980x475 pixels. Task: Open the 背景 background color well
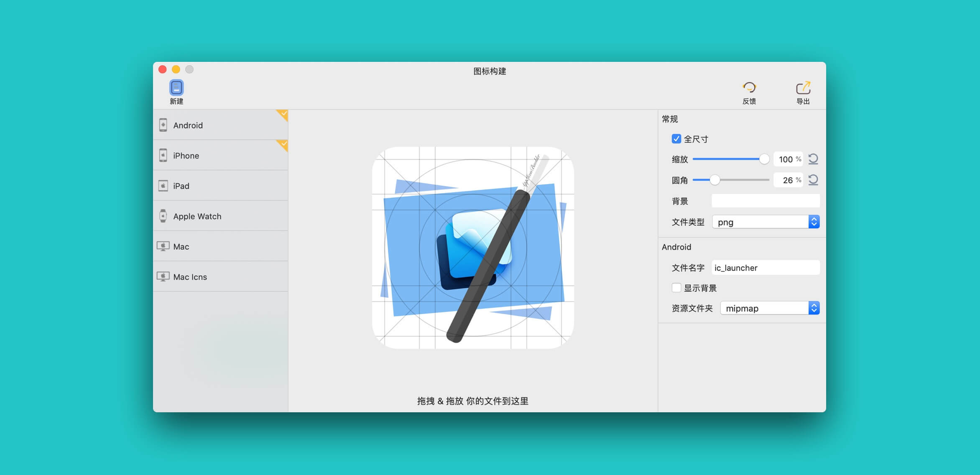tap(766, 201)
